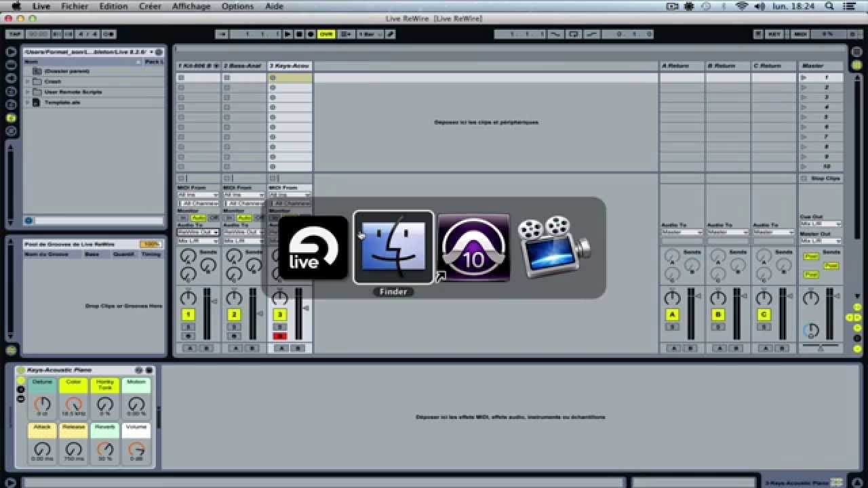Click the groove pool global amount 100%
868x488 pixels.
(150, 244)
